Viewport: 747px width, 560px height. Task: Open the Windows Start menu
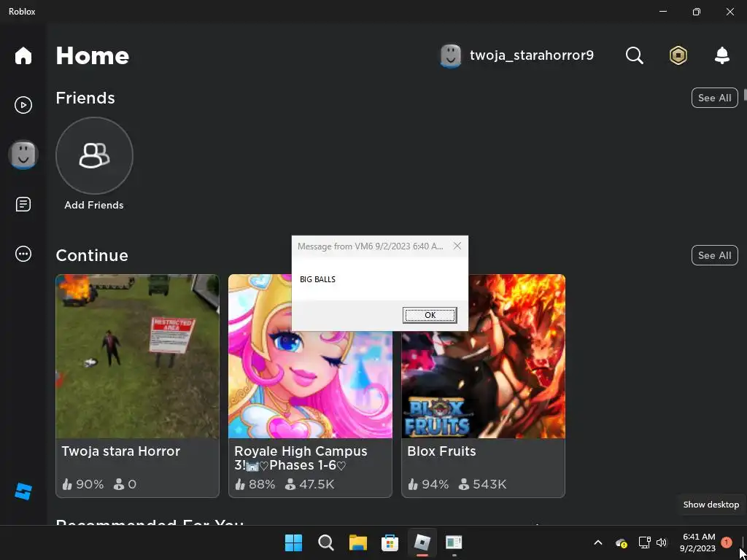293,542
